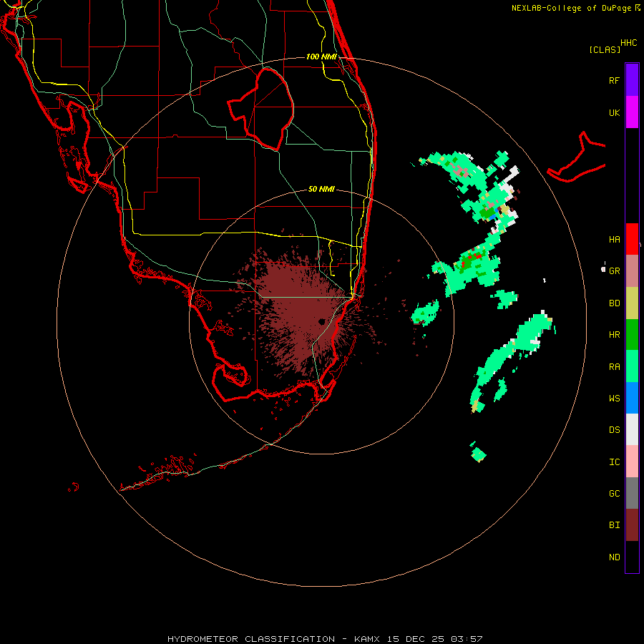This screenshot has width=644, height=644.
Task: Click the magenta UK legend swatch
Action: (x=632, y=112)
